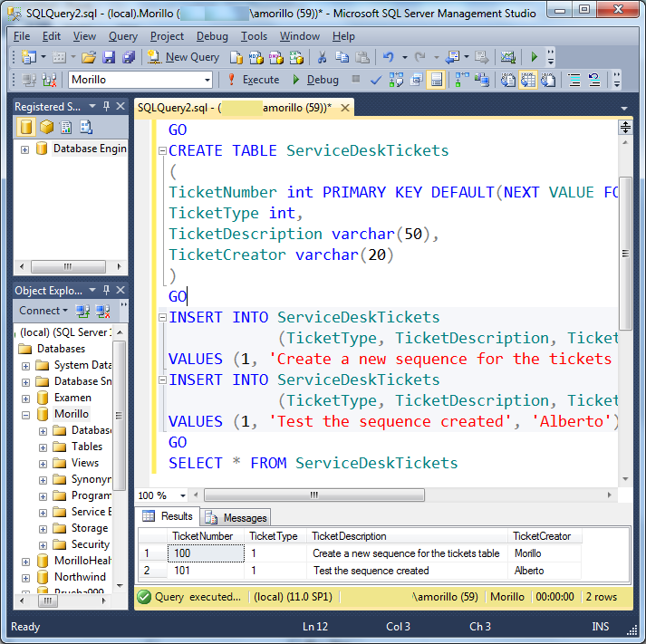Expand the Database Engine node in Registered Servers

coord(24,149)
